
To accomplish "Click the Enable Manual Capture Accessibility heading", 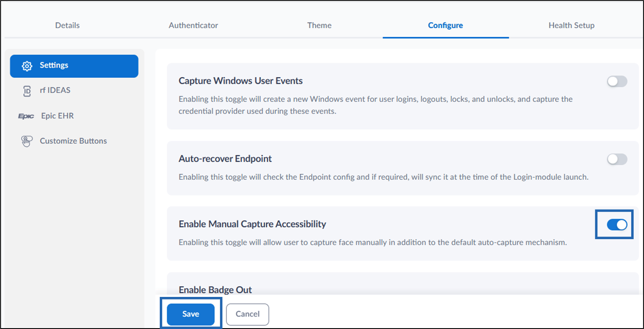I will coord(252,224).
